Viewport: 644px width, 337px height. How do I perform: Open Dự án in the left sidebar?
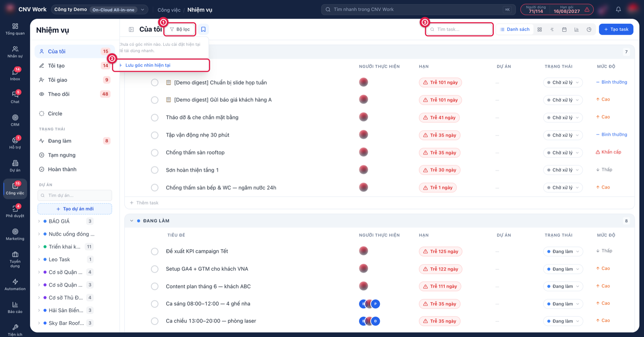15,166
